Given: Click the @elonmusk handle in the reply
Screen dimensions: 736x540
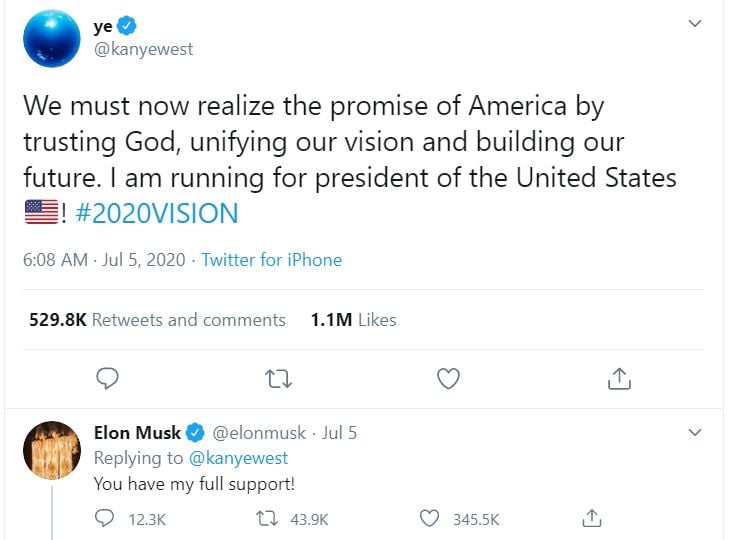Looking at the screenshot, I should tap(260, 433).
